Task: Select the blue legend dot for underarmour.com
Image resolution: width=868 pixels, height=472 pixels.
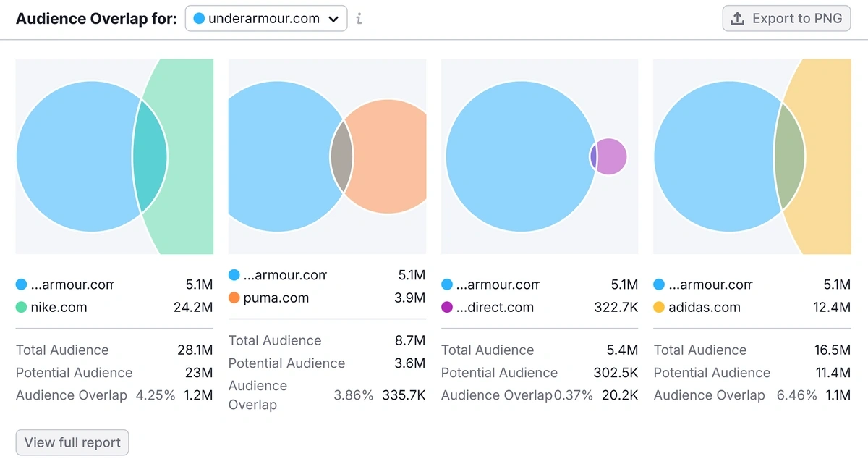Action: point(20,285)
